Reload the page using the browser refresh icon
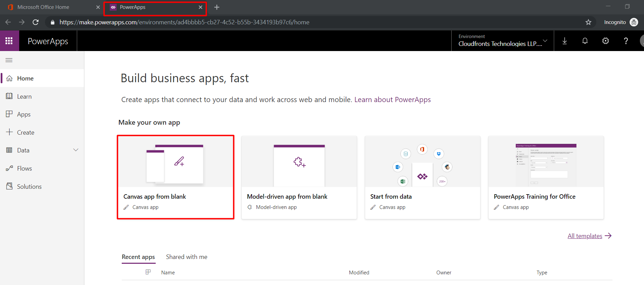644x285 pixels. 35,22
